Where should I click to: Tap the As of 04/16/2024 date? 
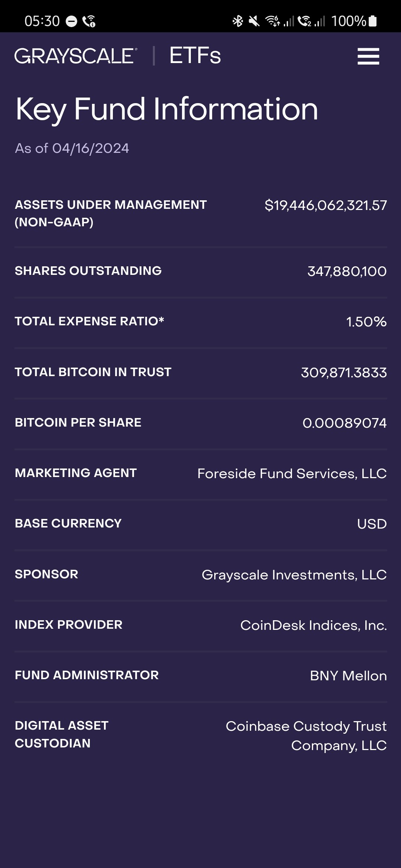pyautogui.click(x=72, y=148)
